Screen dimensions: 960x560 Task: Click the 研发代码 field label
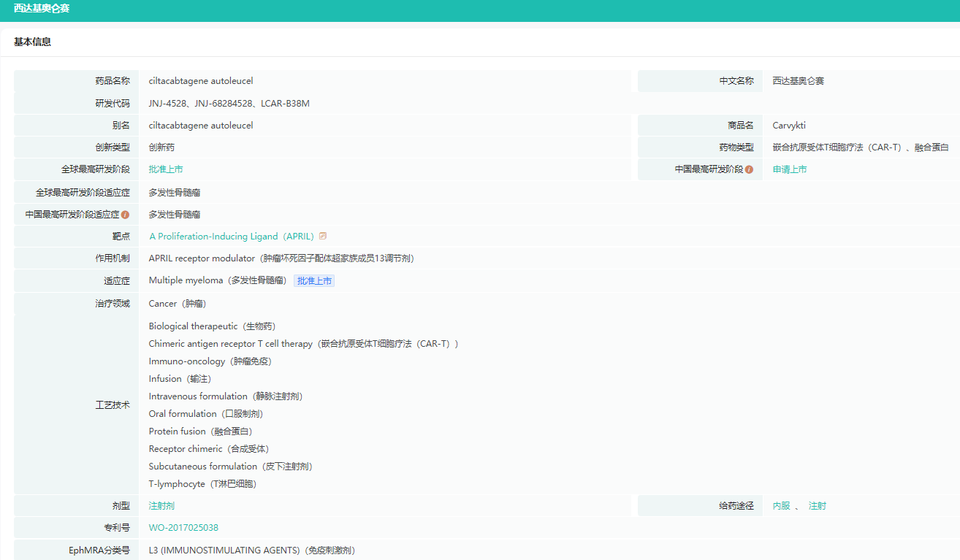(113, 104)
